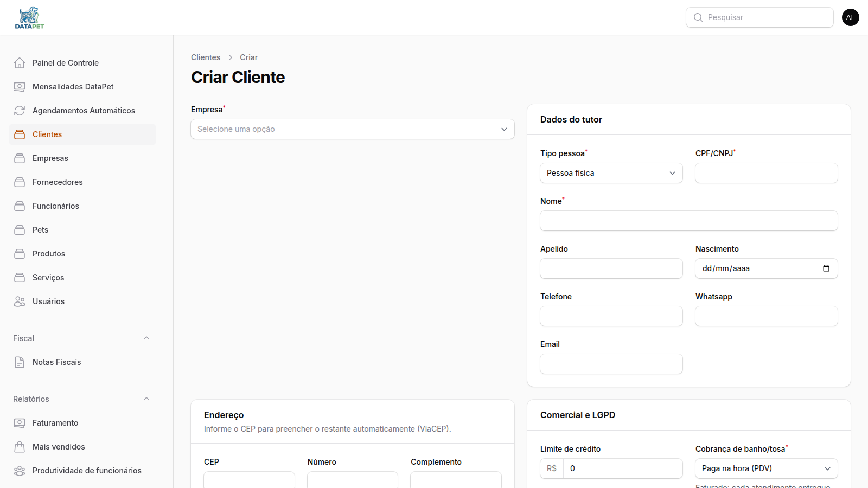Open Funcionários from the sidebar
The height and width of the screenshot is (488, 868).
click(x=82, y=206)
